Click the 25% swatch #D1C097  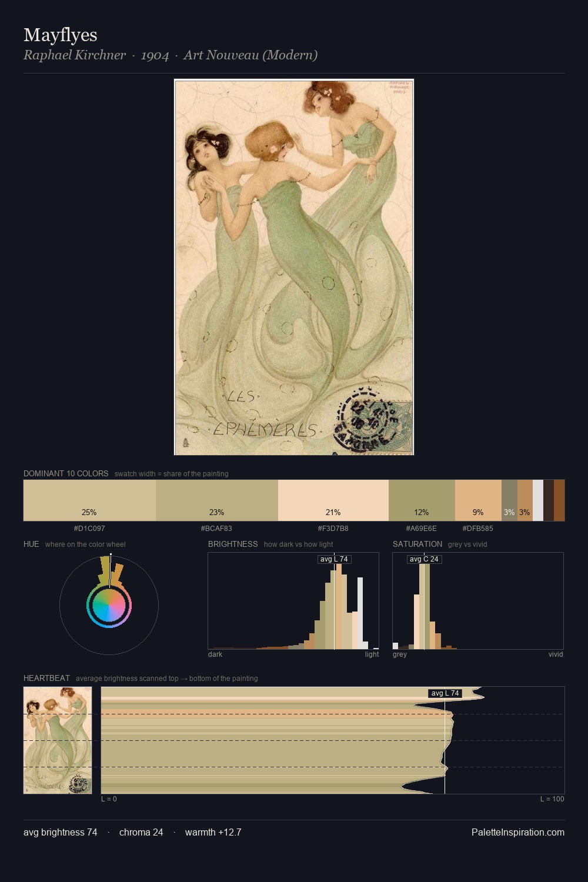click(x=89, y=500)
